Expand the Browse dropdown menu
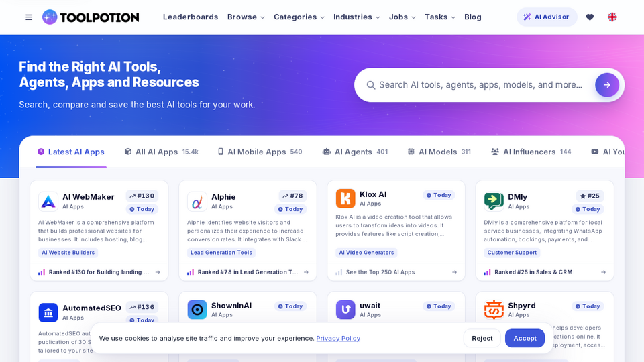Viewport: 644px width, 362px height. coord(246,17)
